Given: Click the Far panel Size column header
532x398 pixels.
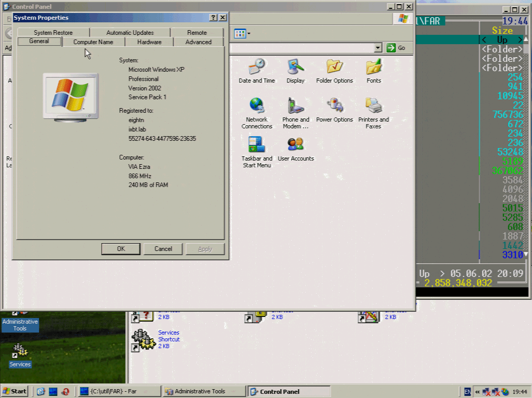Looking at the screenshot, I should point(502,31).
